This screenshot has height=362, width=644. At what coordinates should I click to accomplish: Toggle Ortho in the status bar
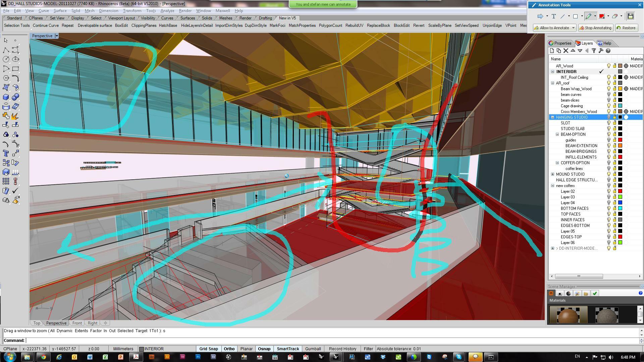pyautogui.click(x=229, y=349)
